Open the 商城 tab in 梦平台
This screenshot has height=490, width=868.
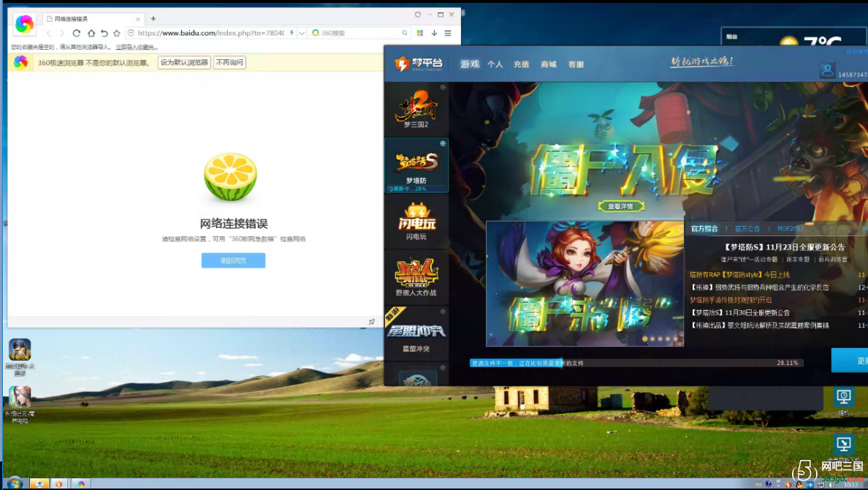549,64
